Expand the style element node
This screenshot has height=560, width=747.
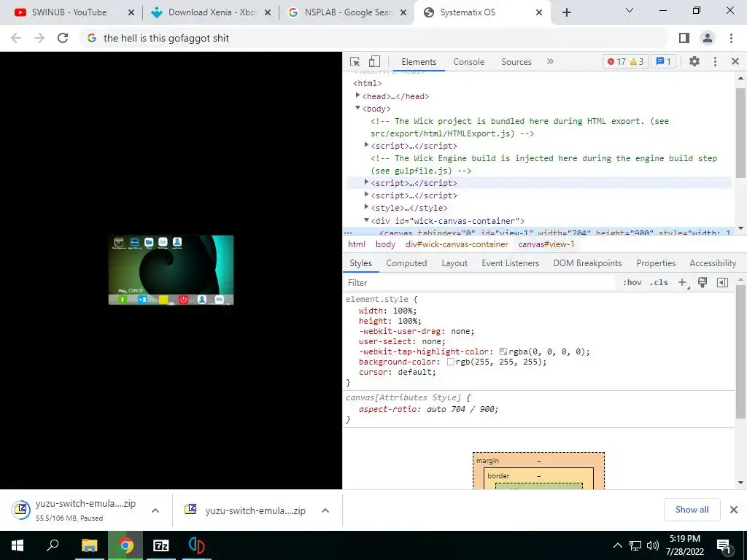[x=366, y=207]
